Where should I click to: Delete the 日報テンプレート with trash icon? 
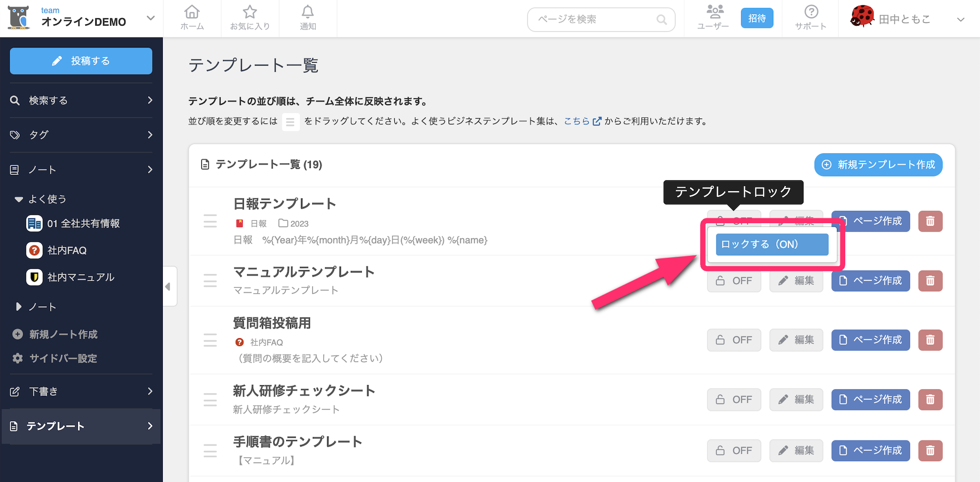click(930, 221)
